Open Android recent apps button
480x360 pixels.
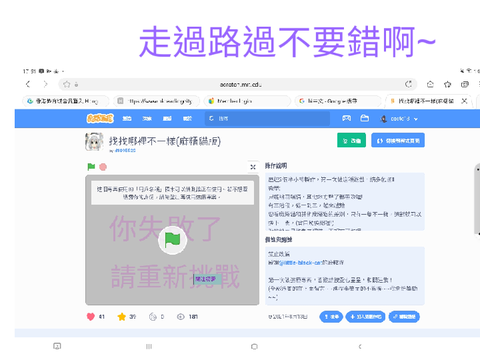(149, 347)
